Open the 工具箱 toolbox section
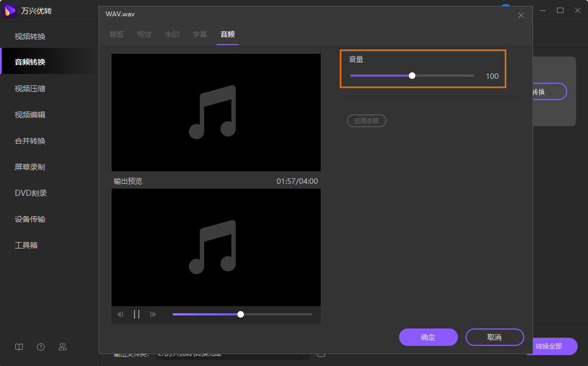Image resolution: width=588 pixels, height=366 pixels. point(26,245)
